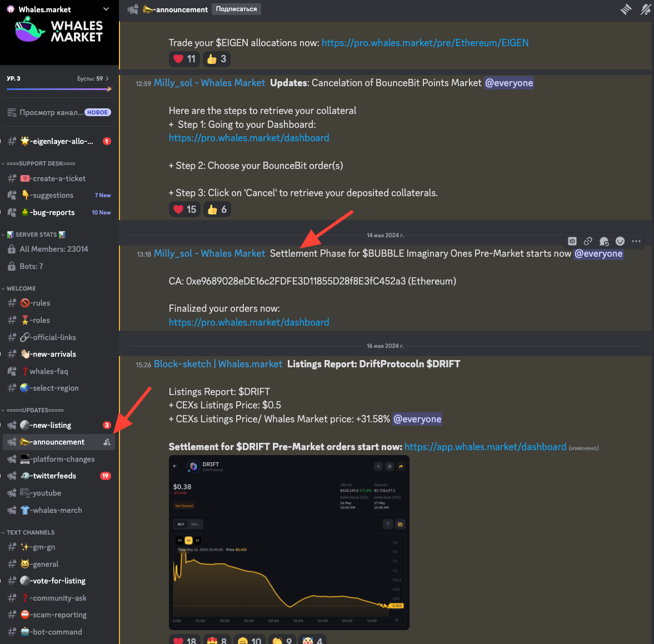
Task: Open the new-arrivals channel
Action: (59, 354)
